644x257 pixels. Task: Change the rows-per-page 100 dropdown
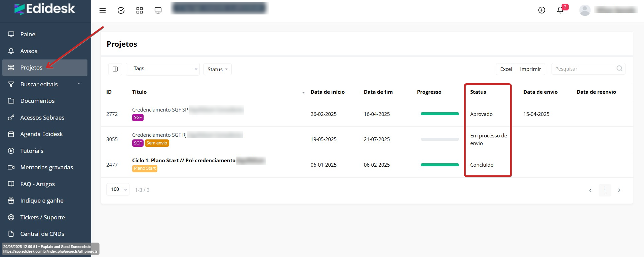tap(118, 189)
